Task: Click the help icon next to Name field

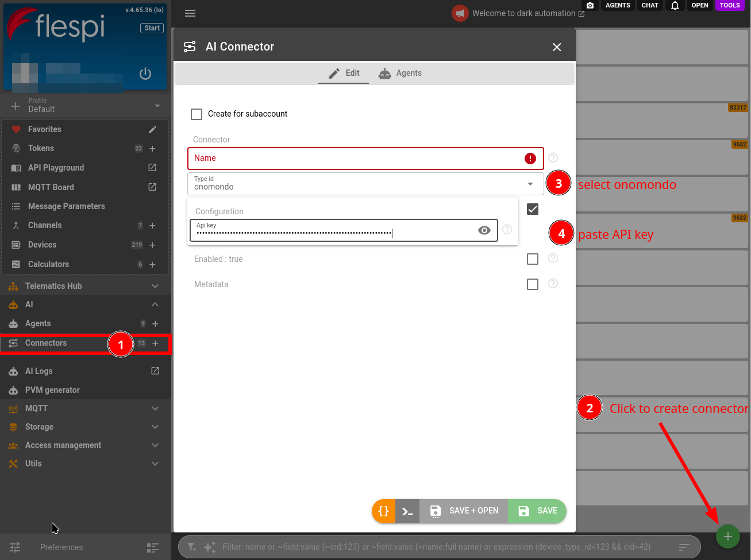Action: click(553, 157)
